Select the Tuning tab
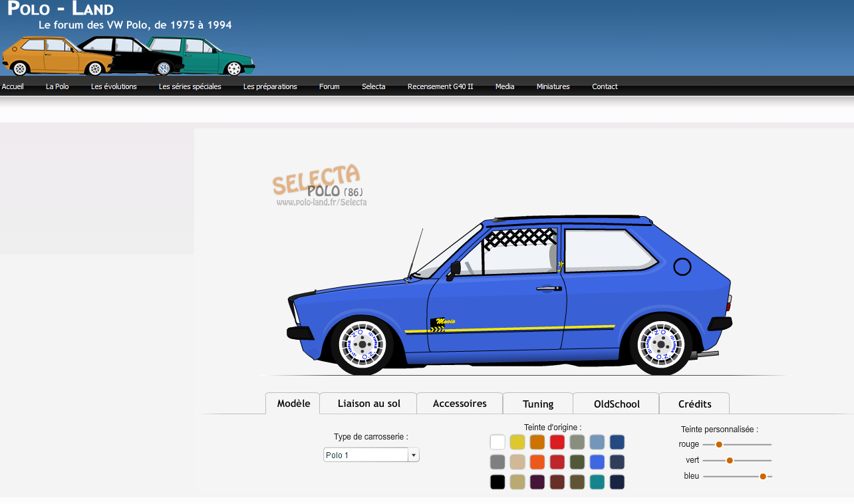The height and width of the screenshot is (504, 854). 538,404
